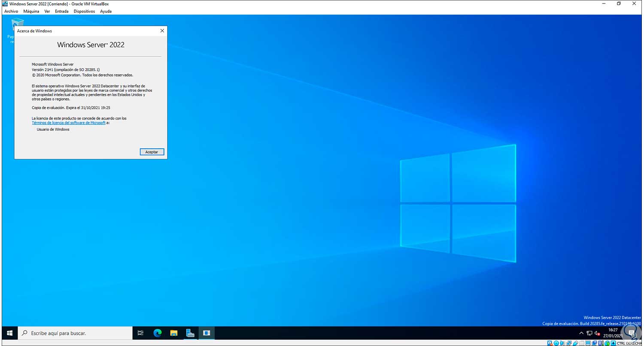Screen dimensions: 644x346
Task: Click the "© 2020 Microsoft Corporation" copyright line
Action: tap(82, 75)
